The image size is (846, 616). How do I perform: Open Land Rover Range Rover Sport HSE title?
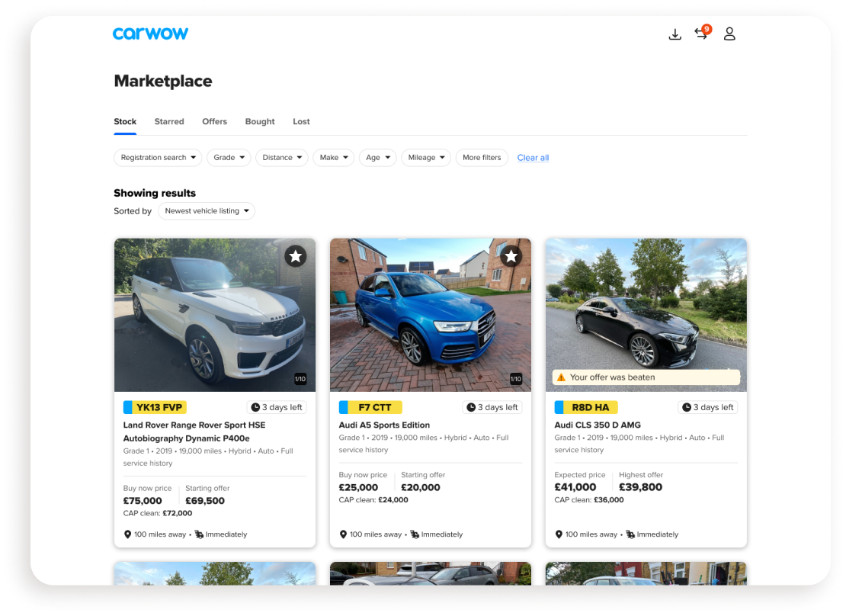click(x=194, y=432)
